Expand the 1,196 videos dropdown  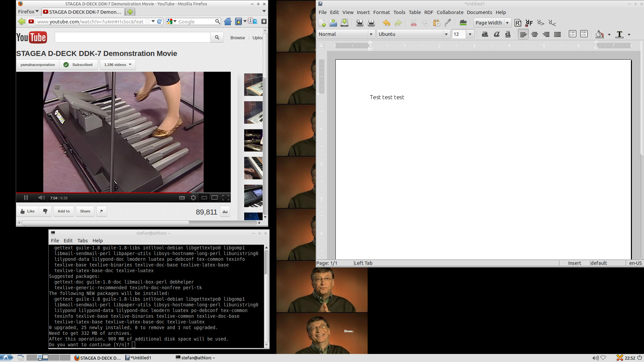118,65
